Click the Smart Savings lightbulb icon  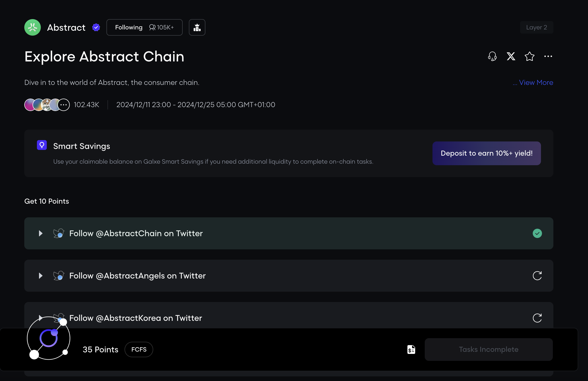42,145
